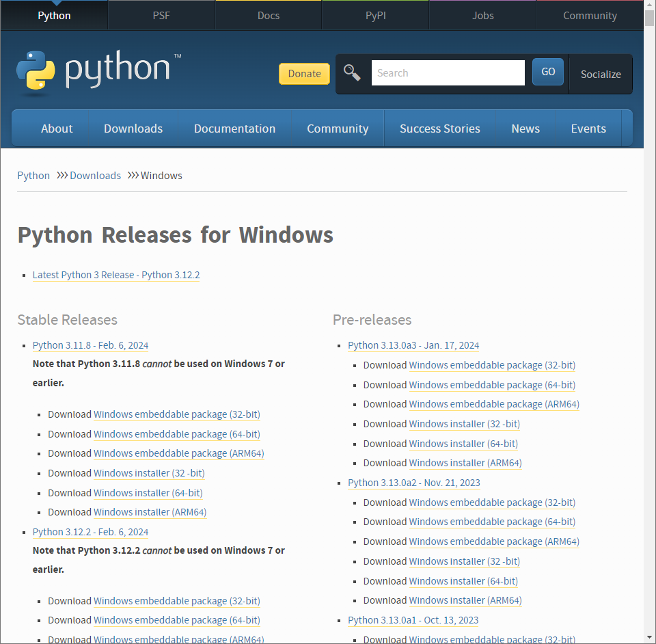
Task: Open the Python 3.13.0a1 - Oct. 13, 2023 link
Action: pyautogui.click(x=413, y=620)
